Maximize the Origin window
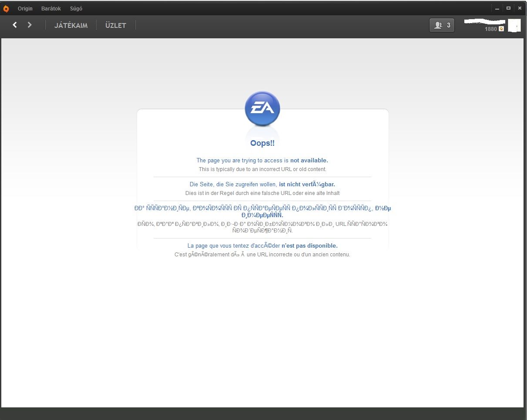527x420 pixels. (x=508, y=8)
